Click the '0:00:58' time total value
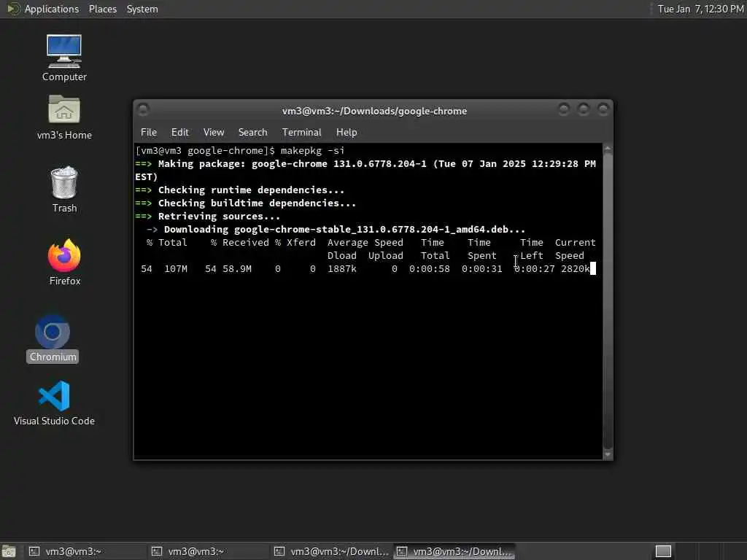 click(429, 268)
